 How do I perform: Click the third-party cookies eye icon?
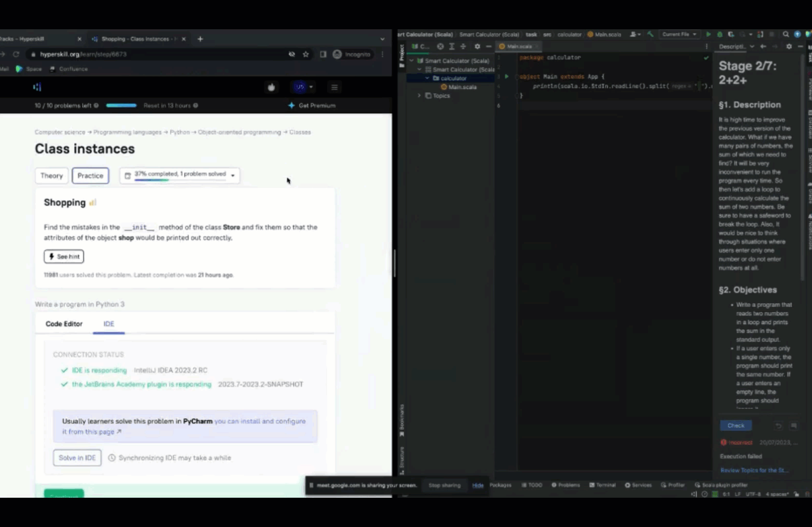[x=291, y=54]
